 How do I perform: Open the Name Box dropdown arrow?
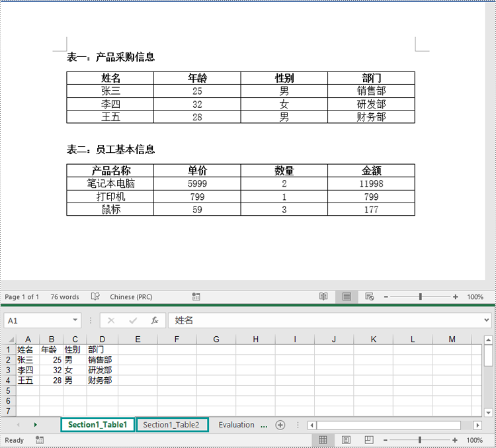tap(75, 320)
